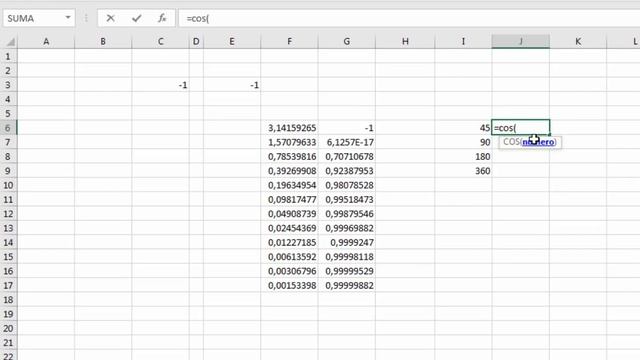Screen dimensions: 640x360
Task: Select column E header
Action: click(232, 42)
